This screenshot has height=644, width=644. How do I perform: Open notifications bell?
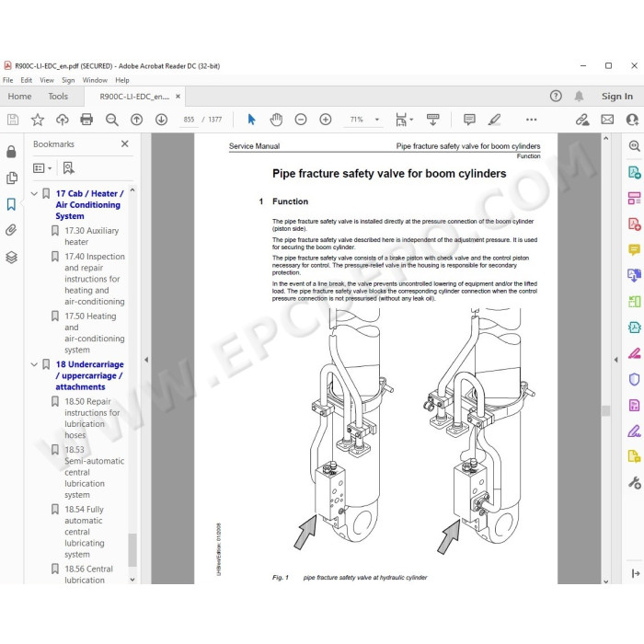click(579, 96)
